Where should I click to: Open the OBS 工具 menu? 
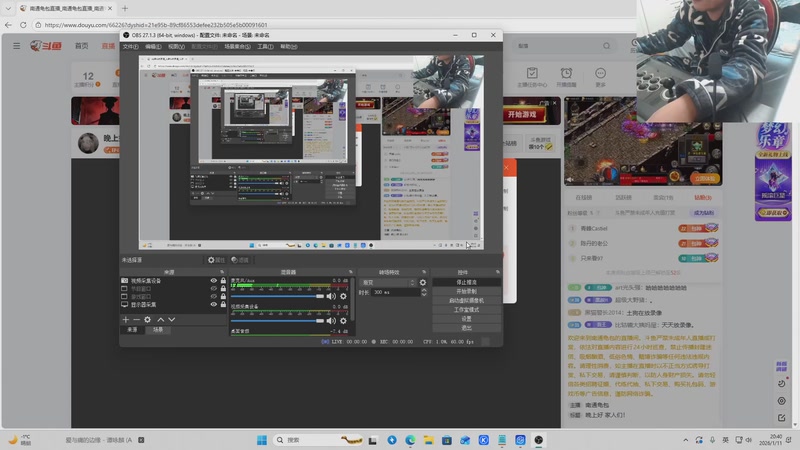(265, 46)
